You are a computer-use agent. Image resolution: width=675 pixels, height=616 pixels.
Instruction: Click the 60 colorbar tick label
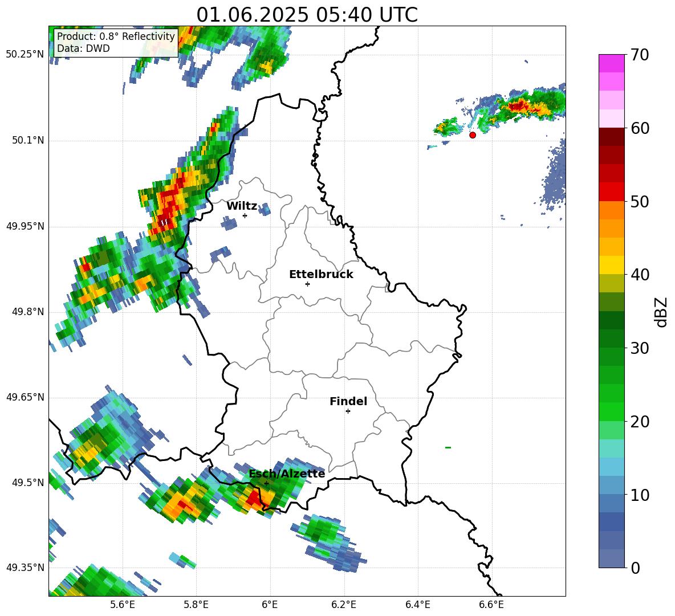639,128
